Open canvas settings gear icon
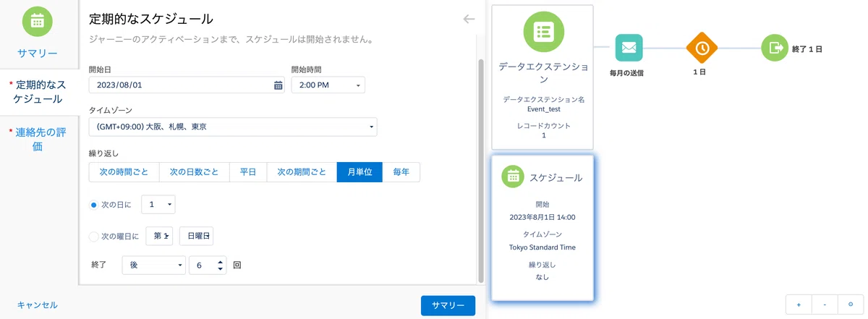Image resolution: width=868 pixels, height=319 pixels. pyautogui.click(x=851, y=305)
